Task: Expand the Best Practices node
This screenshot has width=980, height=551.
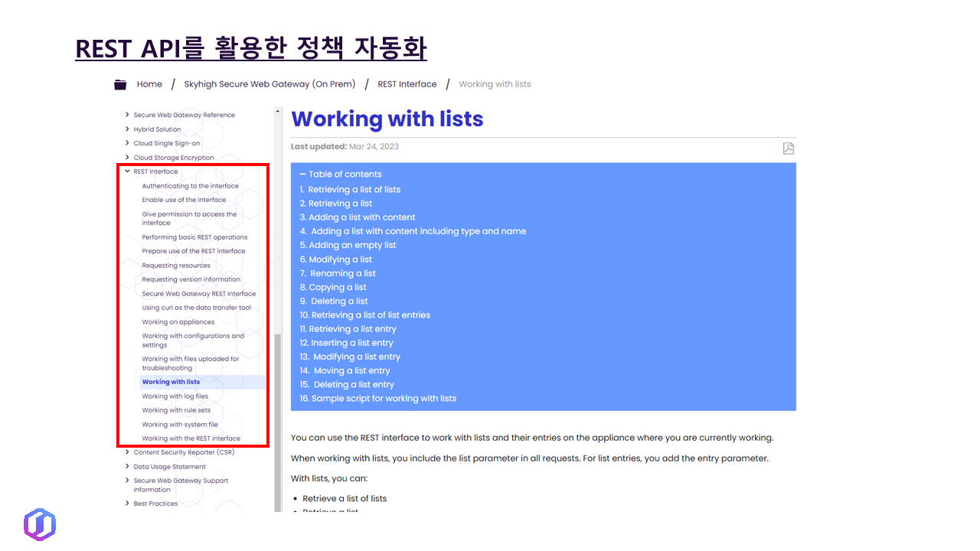Action: coord(127,504)
